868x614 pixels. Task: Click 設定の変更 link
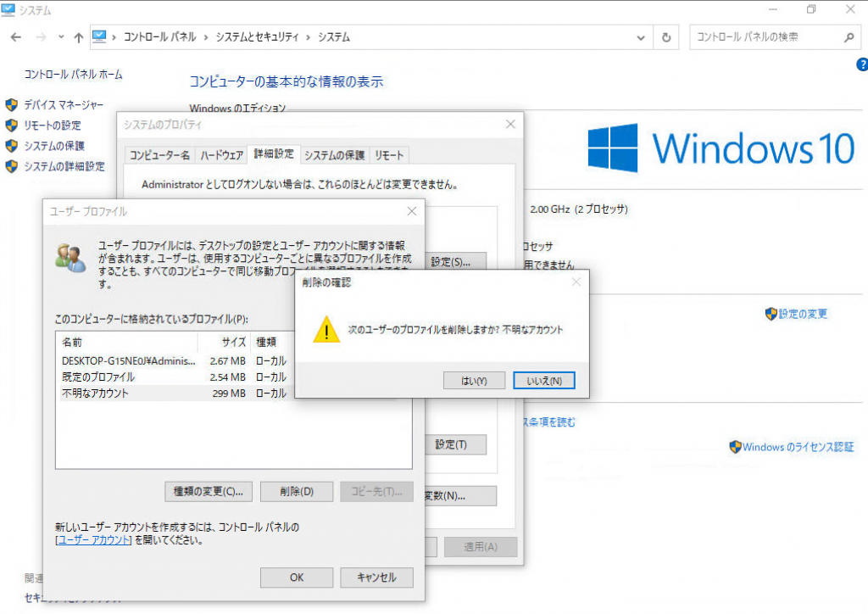point(803,314)
